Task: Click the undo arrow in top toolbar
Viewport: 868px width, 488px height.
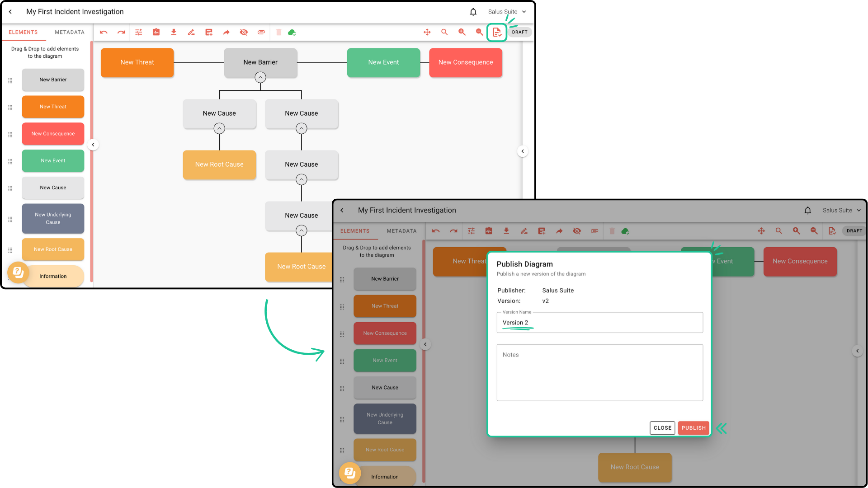Action: (104, 32)
